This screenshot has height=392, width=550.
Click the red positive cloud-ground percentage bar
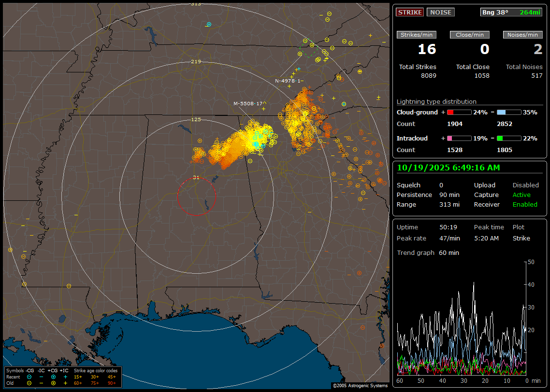click(459, 112)
